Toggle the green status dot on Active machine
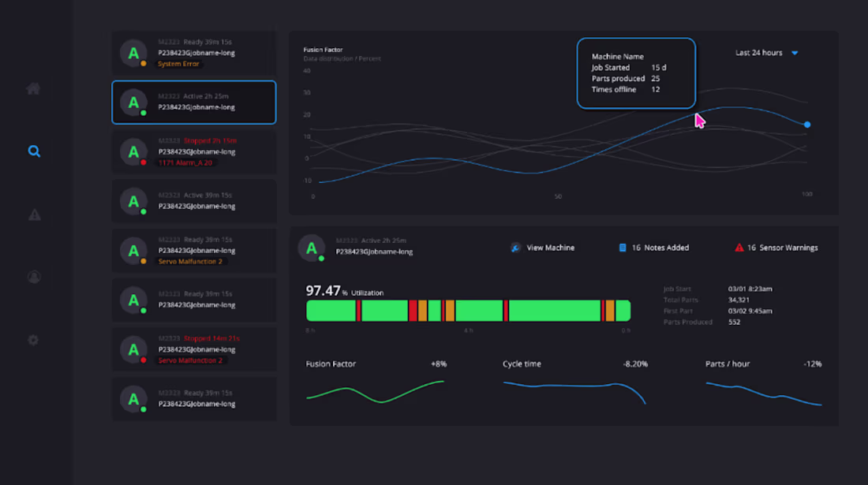 click(143, 113)
